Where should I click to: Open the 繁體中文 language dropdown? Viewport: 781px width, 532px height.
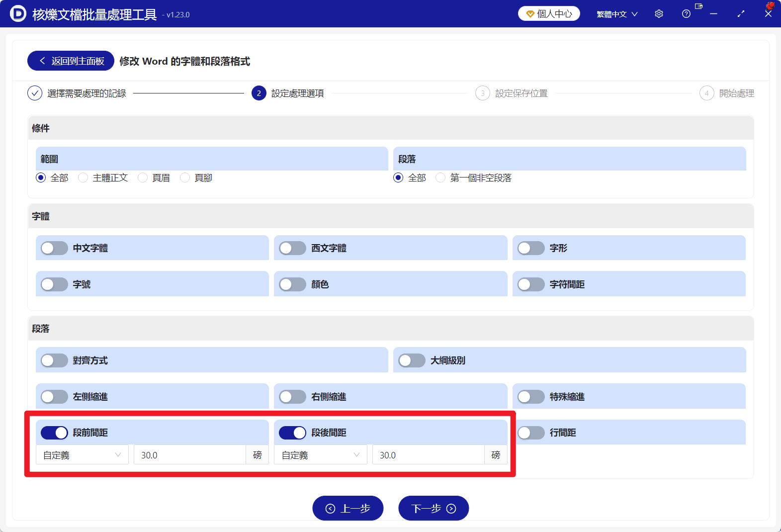[x=617, y=14]
